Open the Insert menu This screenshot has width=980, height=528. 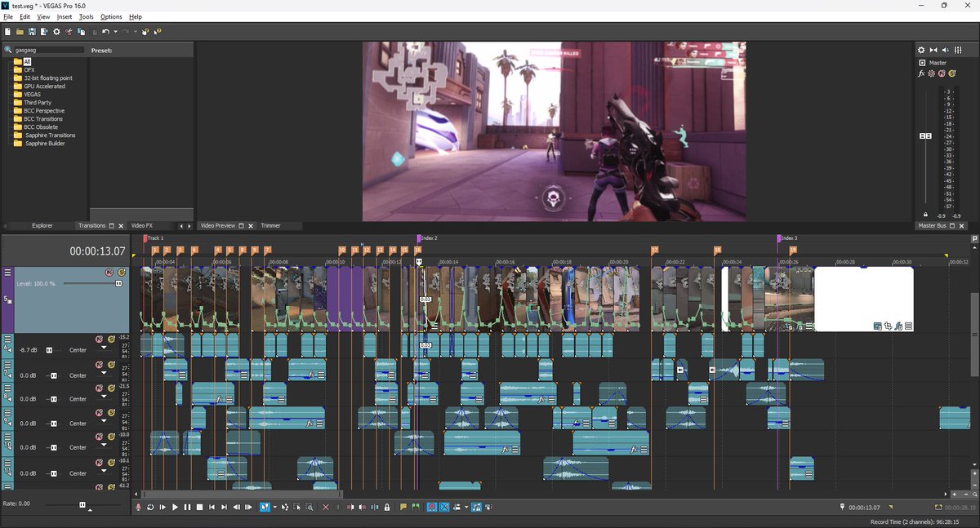(x=65, y=16)
